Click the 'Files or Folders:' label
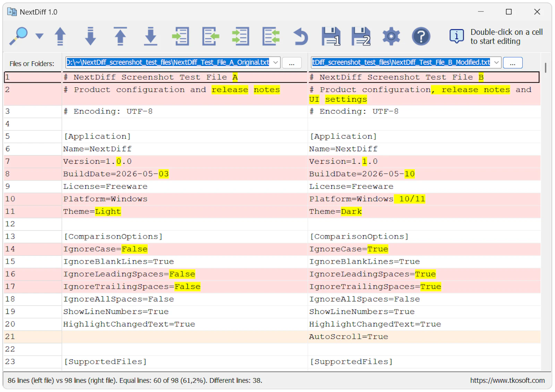The width and height of the screenshot is (555, 392). point(32,63)
